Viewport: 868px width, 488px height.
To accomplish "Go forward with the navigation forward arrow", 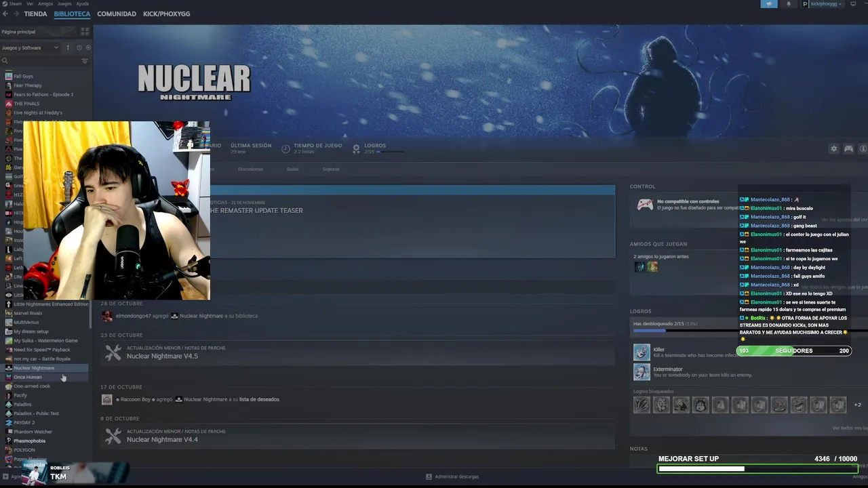I will tap(16, 14).
